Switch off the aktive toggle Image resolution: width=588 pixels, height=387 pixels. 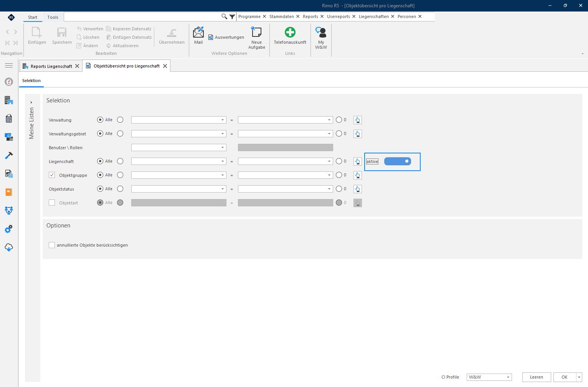[x=398, y=161]
